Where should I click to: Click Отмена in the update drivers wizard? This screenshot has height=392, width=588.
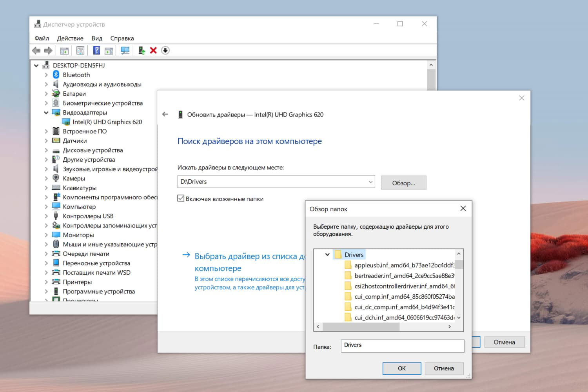tap(504, 342)
